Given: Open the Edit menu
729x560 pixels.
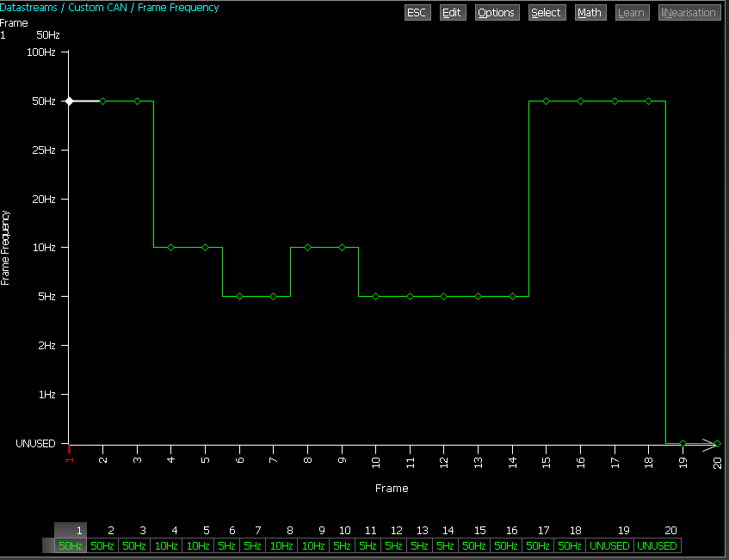Looking at the screenshot, I should [452, 13].
